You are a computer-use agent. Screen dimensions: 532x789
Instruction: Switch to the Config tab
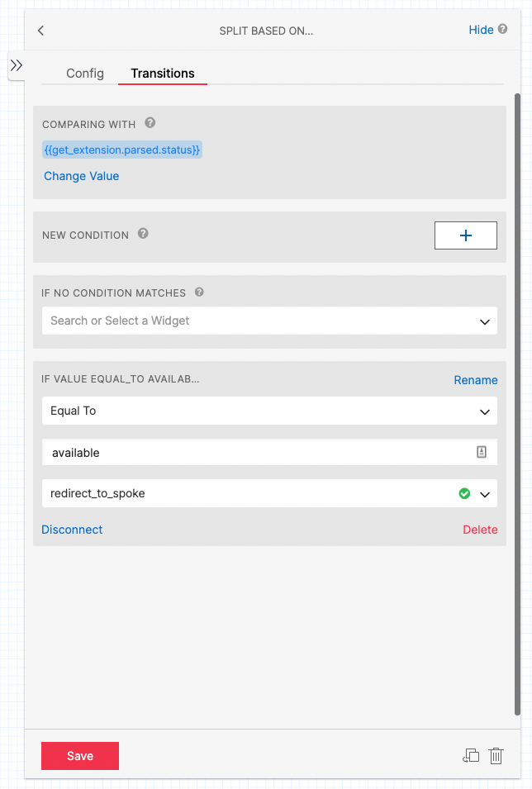pyautogui.click(x=85, y=73)
